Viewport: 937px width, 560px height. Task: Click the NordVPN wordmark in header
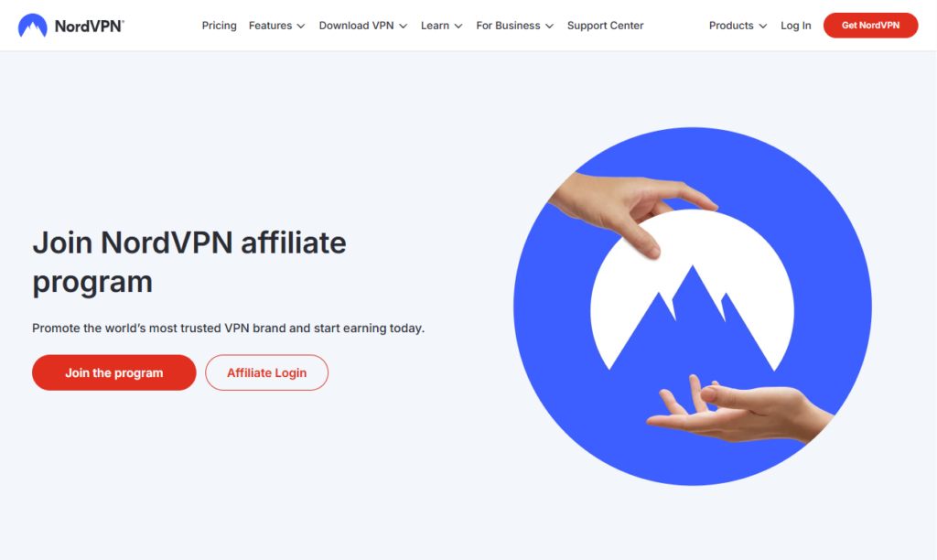pyautogui.click(x=89, y=27)
